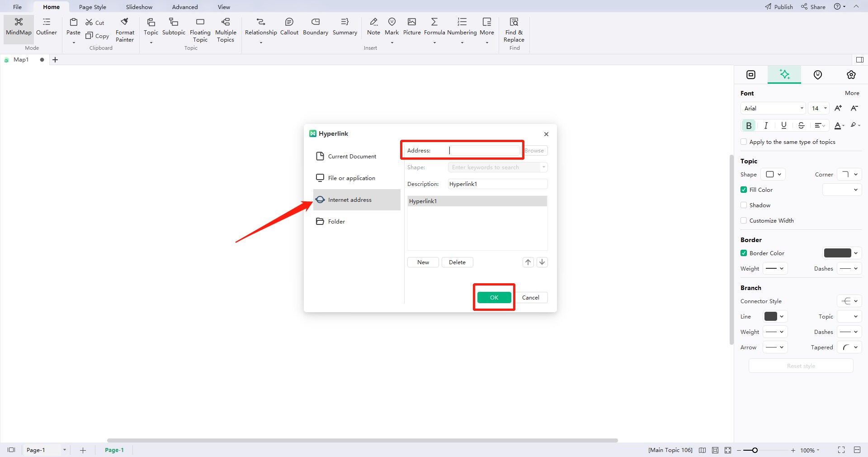This screenshot has height=457, width=868.
Task: Uncheck the Fill Color checkbox
Action: coord(744,190)
